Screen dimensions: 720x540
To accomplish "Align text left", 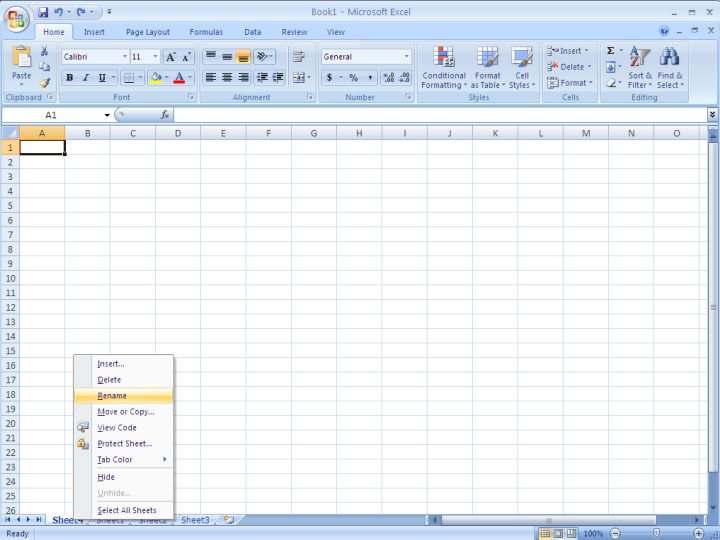I will tap(211, 77).
